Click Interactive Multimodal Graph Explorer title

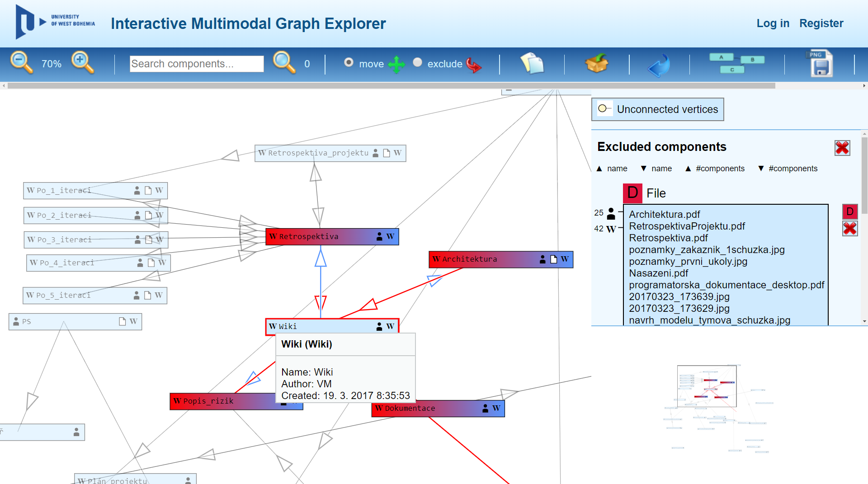[248, 23]
